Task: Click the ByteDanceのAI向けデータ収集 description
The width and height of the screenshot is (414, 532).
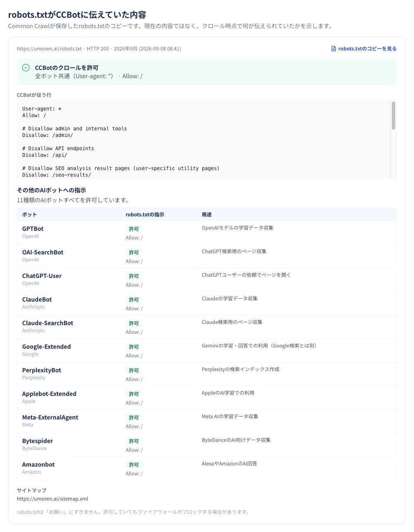Action: [x=236, y=440]
